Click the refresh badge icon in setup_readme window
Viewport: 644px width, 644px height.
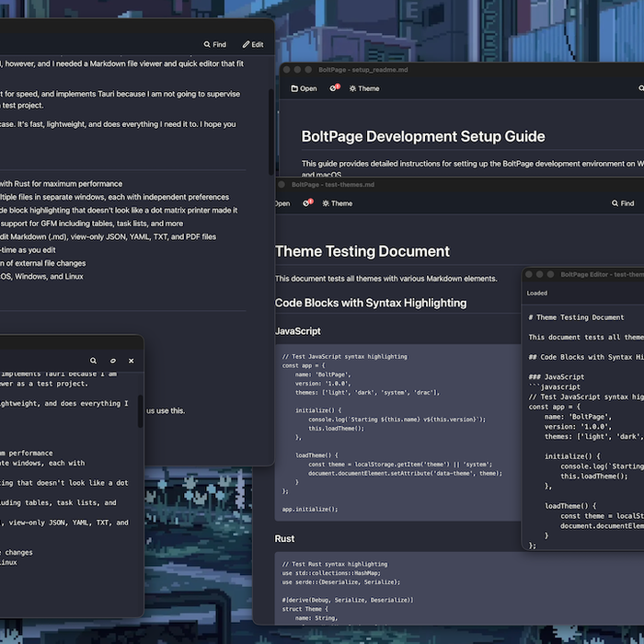coord(335,89)
